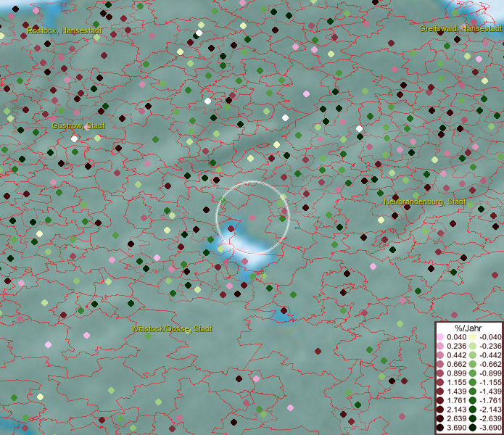Viewport: 504px width, 435px height.
Task: Click the swatch beside 2.639
Action: 440,418
